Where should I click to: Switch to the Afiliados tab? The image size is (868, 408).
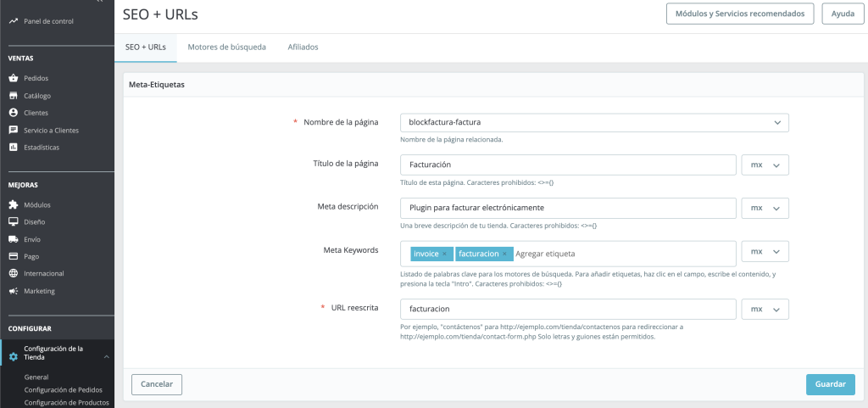coord(303,48)
